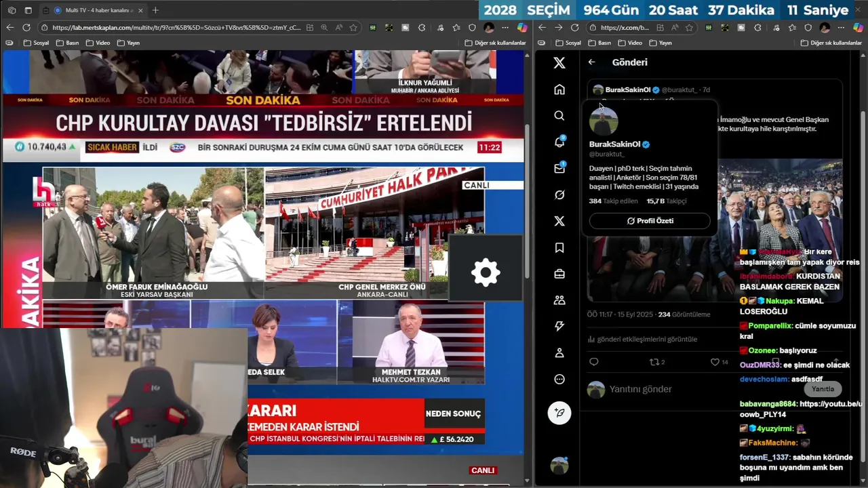Click read aloud icon in Multi TV address bar

point(338,28)
